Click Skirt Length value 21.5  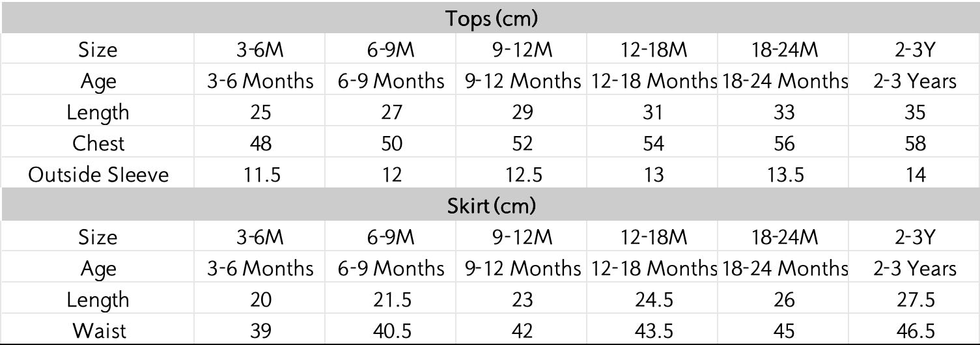(x=391, y=299)
